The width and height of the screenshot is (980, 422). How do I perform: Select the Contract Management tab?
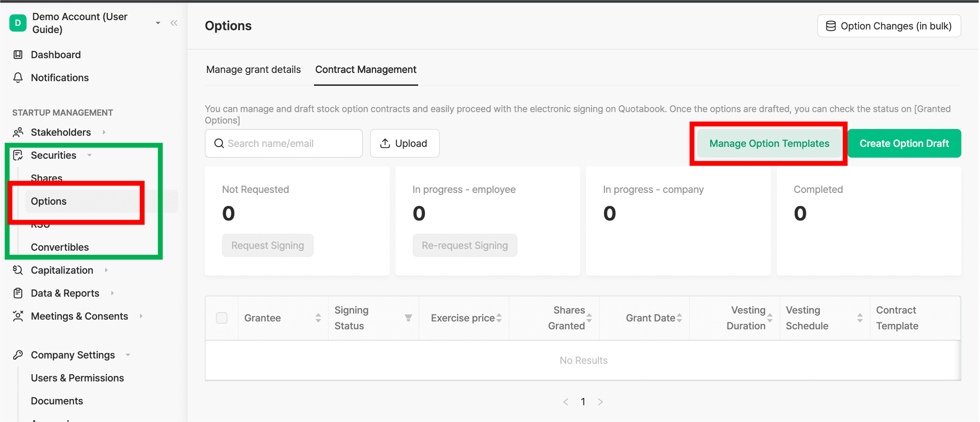pos(366,69)
